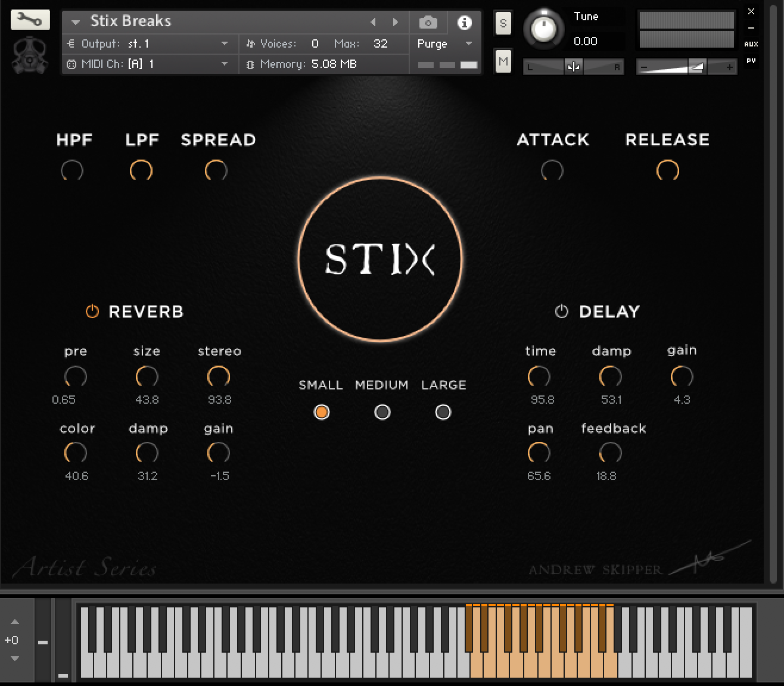
Task: Click the reverb color knob
Action: click(x=76, y=454)
